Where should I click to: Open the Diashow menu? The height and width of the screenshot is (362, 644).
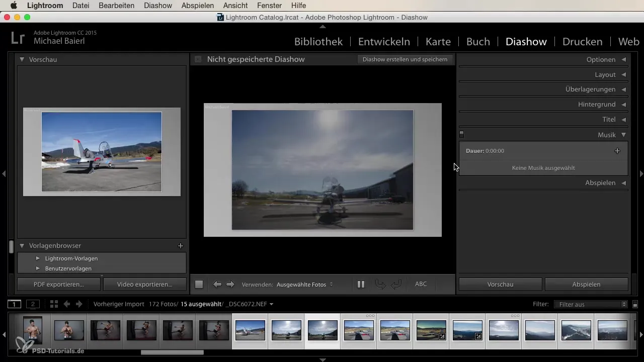(158, 6)
